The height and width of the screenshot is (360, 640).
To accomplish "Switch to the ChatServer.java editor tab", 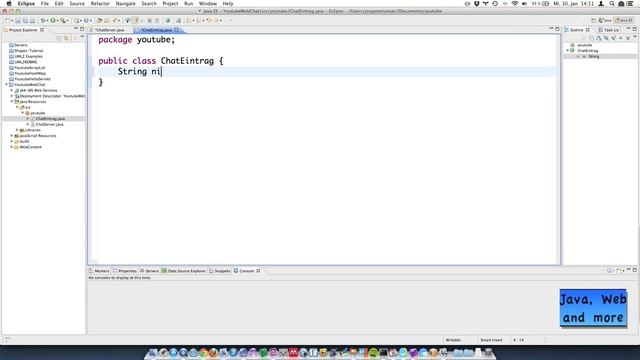I will (109, 30).
